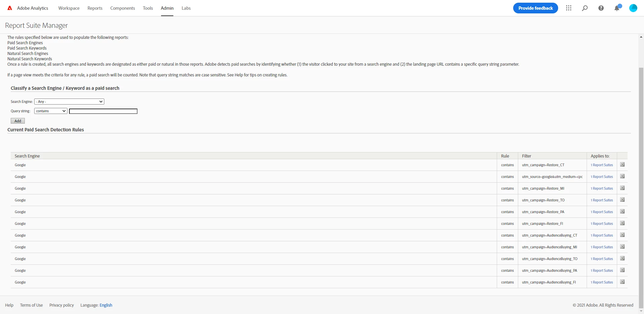Open Report Suites link for AudienceBuying_CT rule
The image size is (644, 314).
tap(602, 235)
